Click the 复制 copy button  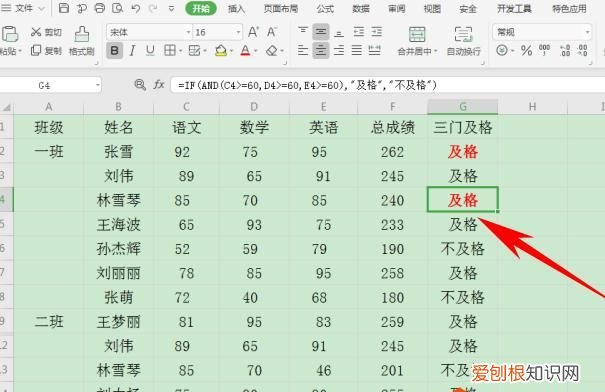46,51
